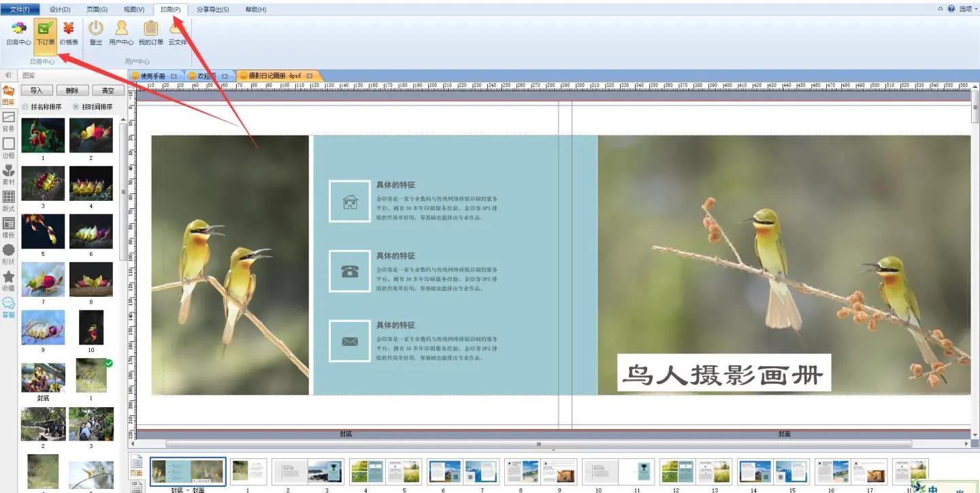The height and width of the screenshot is (493, 980).
Task: Switch to the 摄影日记画册.dpsf document tab
Action: pyautogui.click(x=276, y=76)
